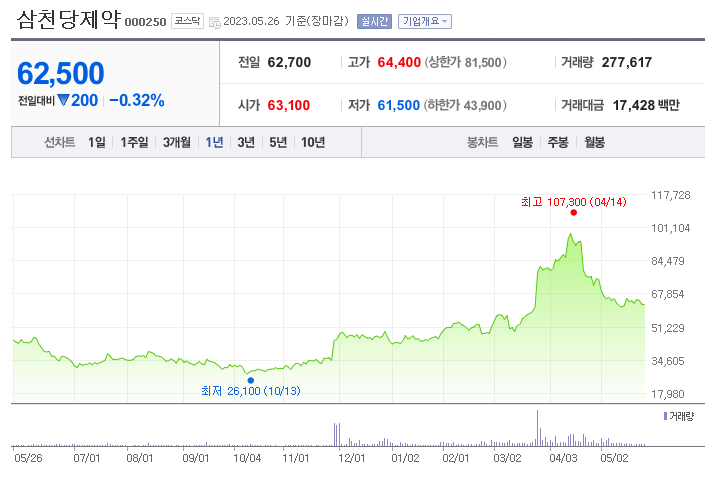The height and width of the screenshot is (478, 705).
Task: Click the 2023.05.26 기준(장마감) date text
Action: (286, 21)
